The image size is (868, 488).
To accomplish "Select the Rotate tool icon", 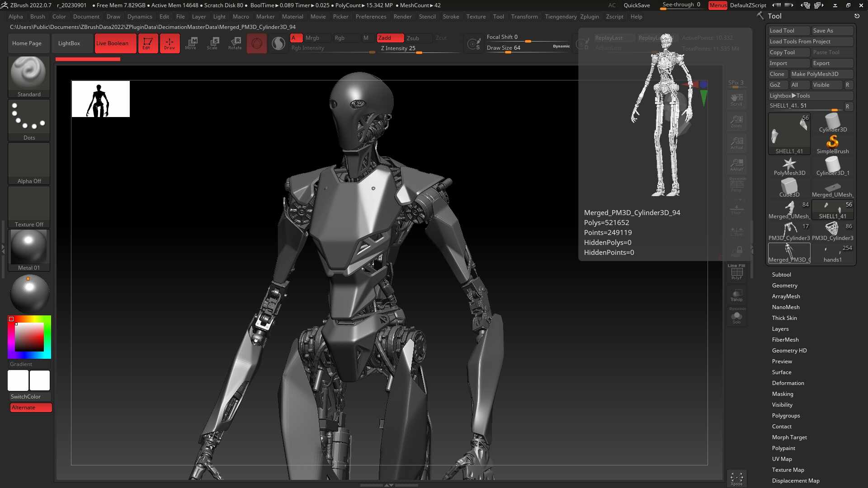I will 235,43.
